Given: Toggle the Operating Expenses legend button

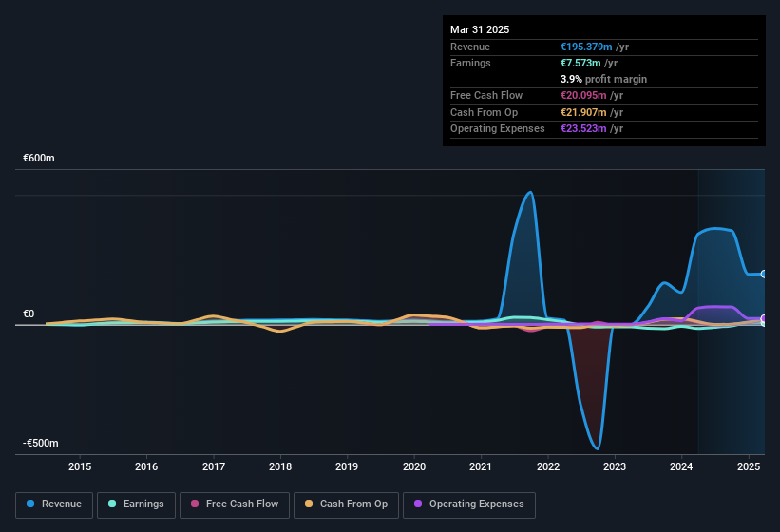Looking at the screenshot, I should (x=469, y=504).
